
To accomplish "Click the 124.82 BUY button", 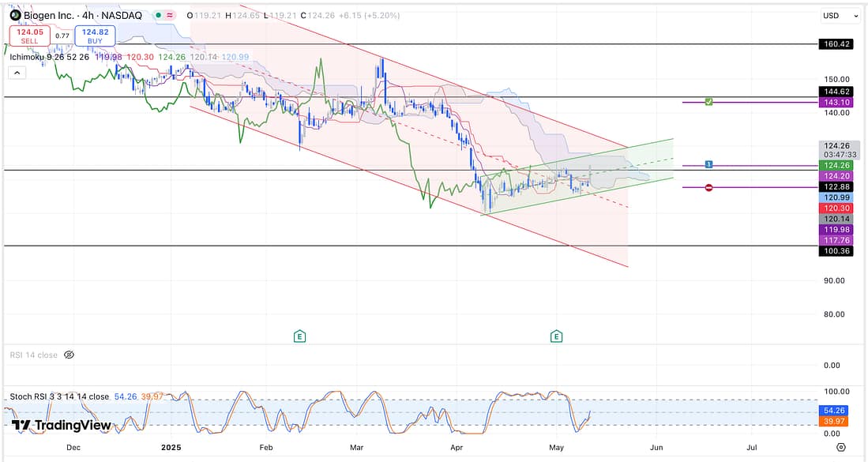I will 95,35.
